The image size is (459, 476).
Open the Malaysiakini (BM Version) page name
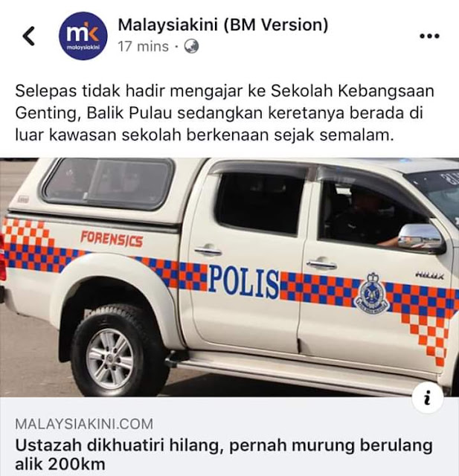[223, 25]
